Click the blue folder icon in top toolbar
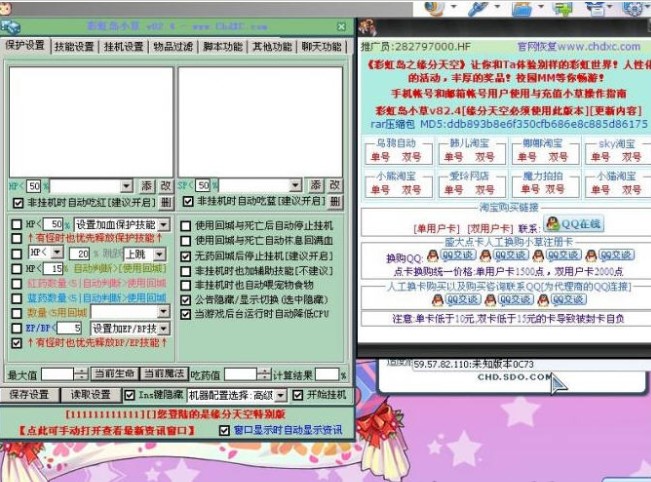The width and height of the screenshot is (651, 482). (x=522, y=9)
